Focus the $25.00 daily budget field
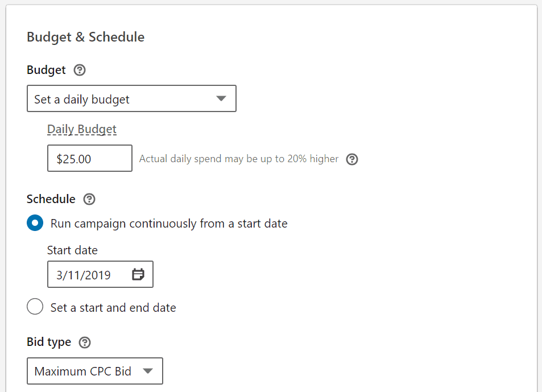Screen dimensions: 542x392 coord(89,158)
